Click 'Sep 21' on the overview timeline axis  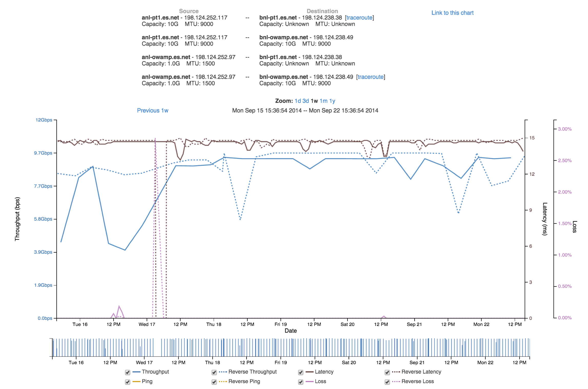[417, 363]
